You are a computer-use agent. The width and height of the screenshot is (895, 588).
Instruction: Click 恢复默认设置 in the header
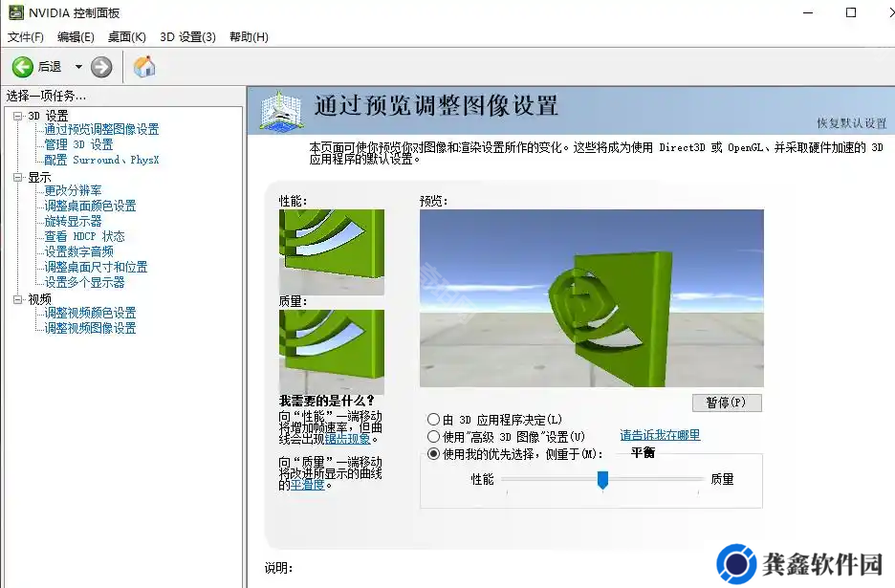(851, 122)
